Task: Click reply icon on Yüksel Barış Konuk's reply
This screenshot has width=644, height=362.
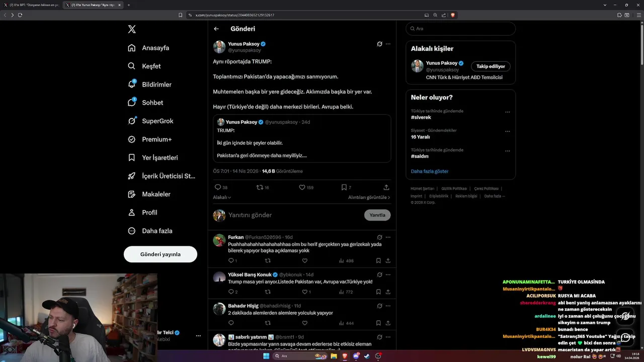Action: [231, 292]
